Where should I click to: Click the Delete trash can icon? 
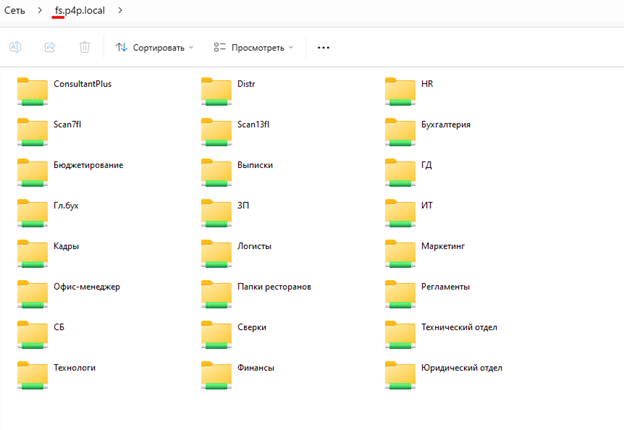point(85,47)
